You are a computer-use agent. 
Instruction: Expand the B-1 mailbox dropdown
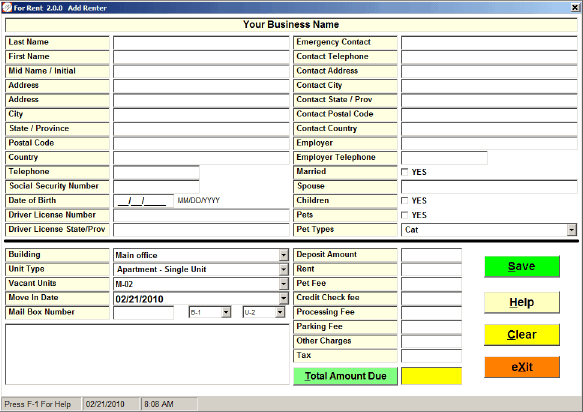[x=226, y=312]
